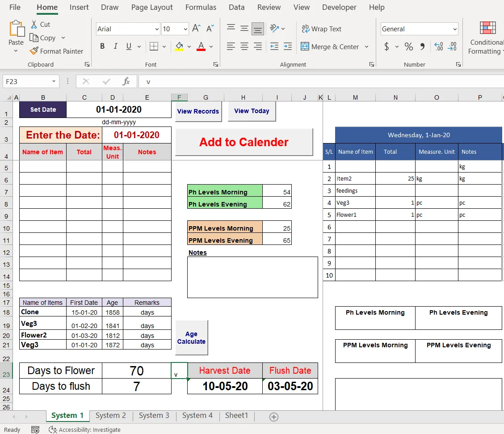Switch to the Formulas ribbon tab
This screenshot has width=504, height=434.
point(201,7)
